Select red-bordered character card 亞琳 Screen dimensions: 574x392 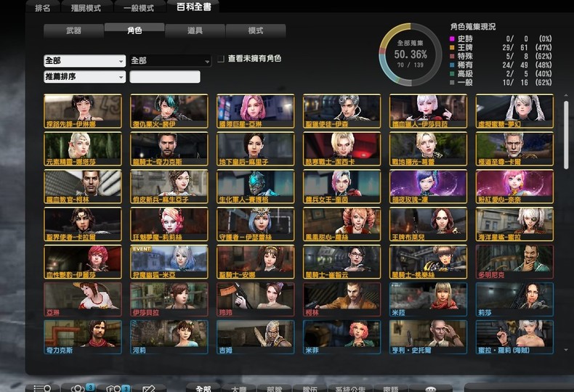[83, 300]
